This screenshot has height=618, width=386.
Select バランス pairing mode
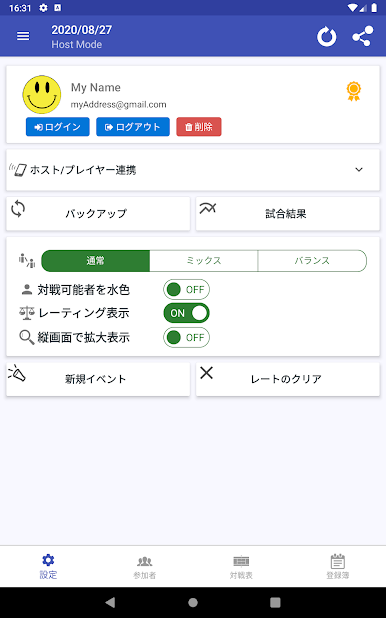[312, 261]
